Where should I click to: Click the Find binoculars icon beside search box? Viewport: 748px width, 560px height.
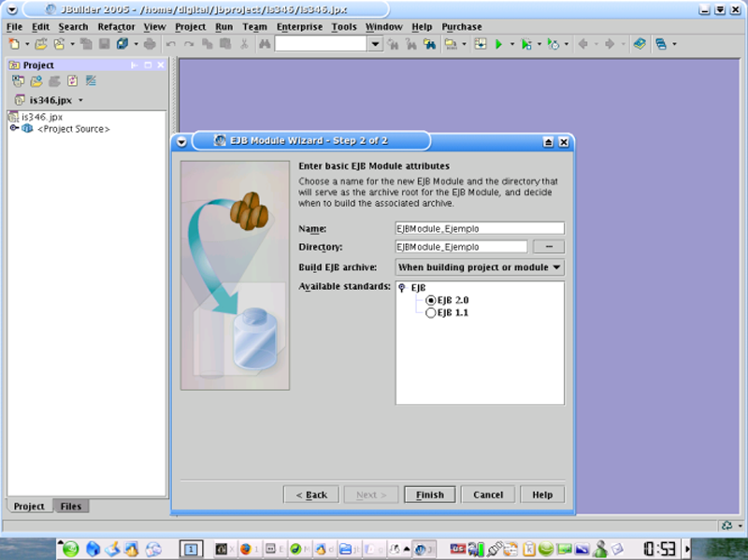265,44
